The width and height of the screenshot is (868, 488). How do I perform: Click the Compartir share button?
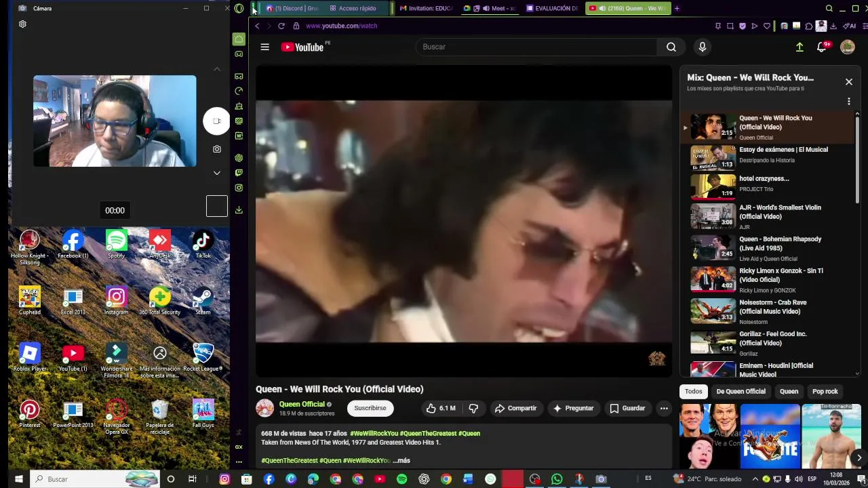pos(515,408)
